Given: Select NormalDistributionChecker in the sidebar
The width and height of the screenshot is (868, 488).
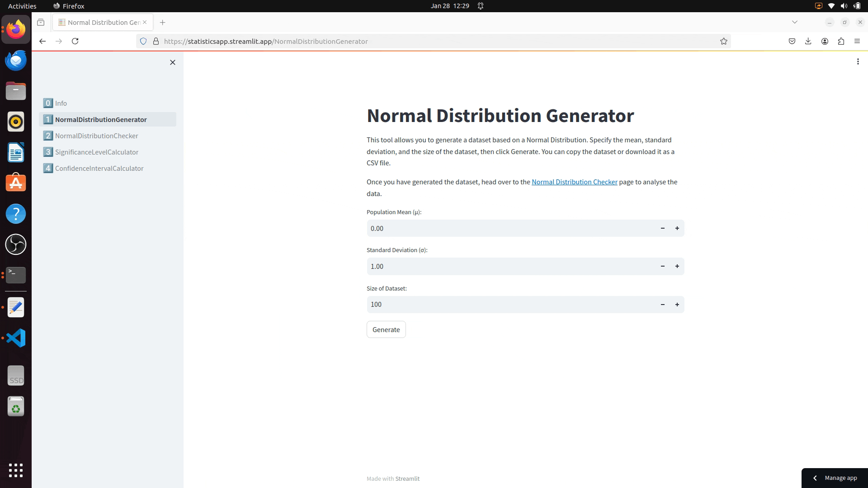Looking at the screenshot, I should tap(96, 136).
